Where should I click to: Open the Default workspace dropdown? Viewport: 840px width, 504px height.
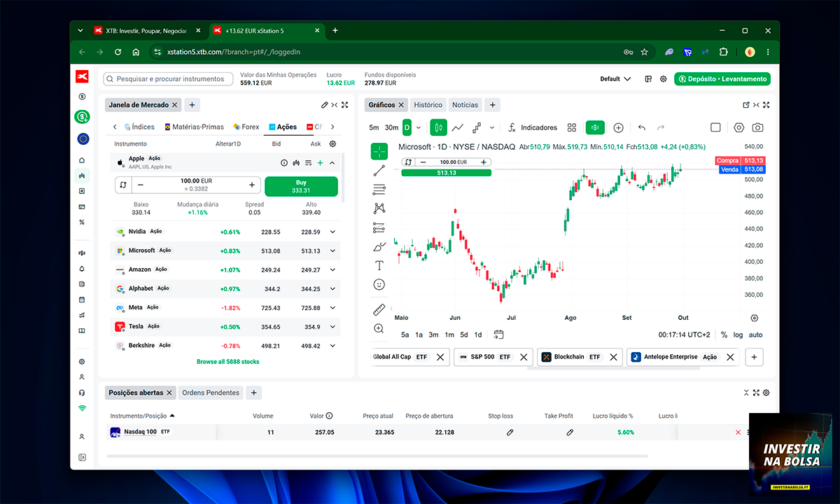[x=615, y=79]
